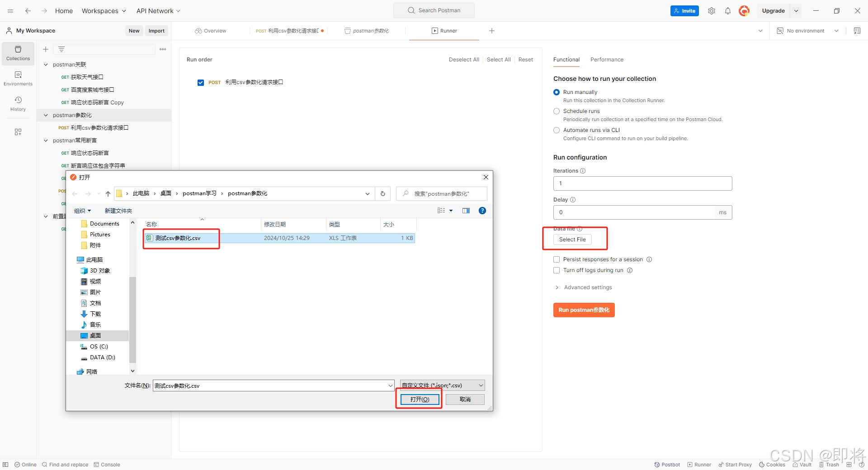Open the environment quick look icon

[857, 31]
